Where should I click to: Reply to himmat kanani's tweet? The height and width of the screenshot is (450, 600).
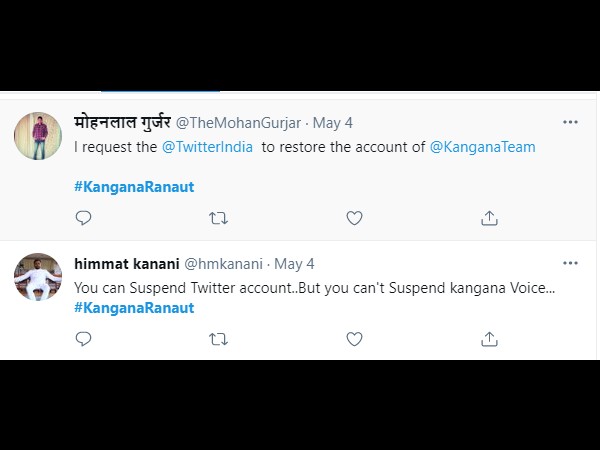(84, 339)
